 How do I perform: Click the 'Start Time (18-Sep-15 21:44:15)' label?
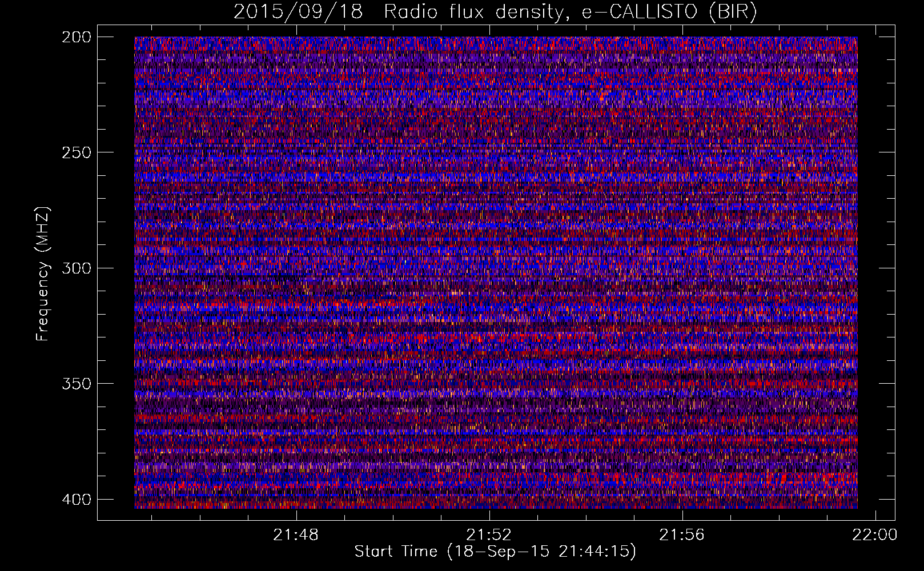(x=495, y=552)
